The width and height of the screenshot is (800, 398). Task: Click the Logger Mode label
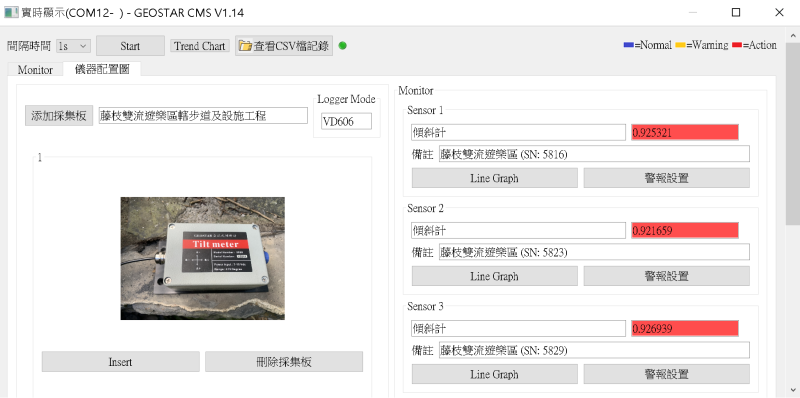point(346,99)
